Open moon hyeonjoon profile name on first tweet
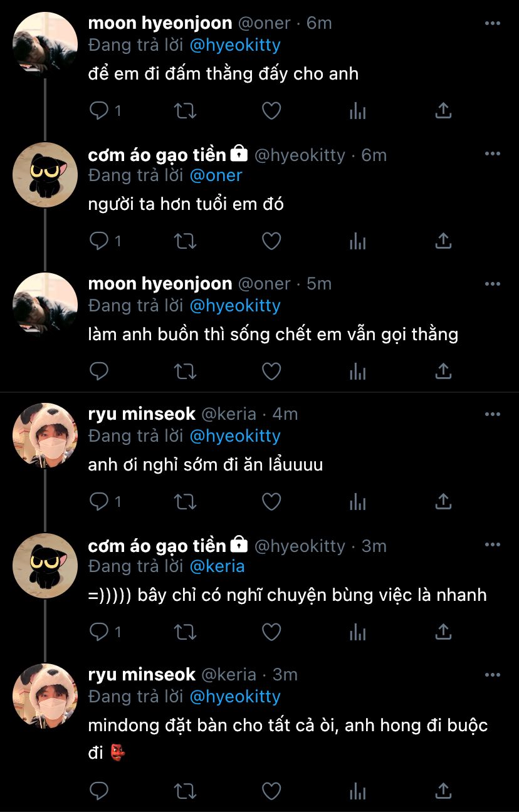519x812 pixels. (x=160, y=23)
